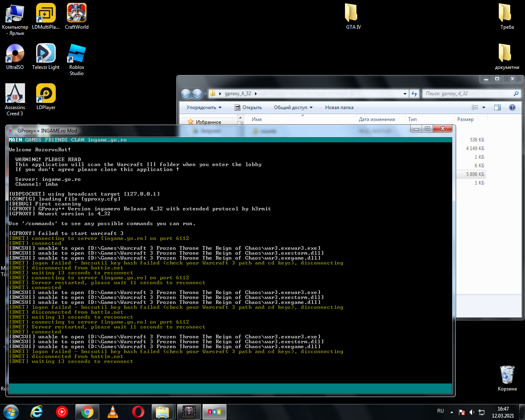Screen dimensions: 525x420
Task: Open the GTA IV desktop folder
Action: pos(353,14)
